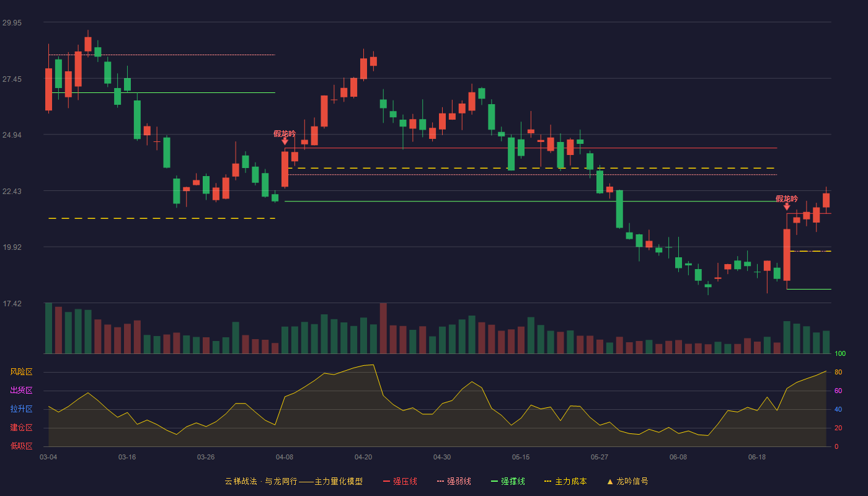
Task: Toggle the 强弱线 legend series
Action: point(454,481)
